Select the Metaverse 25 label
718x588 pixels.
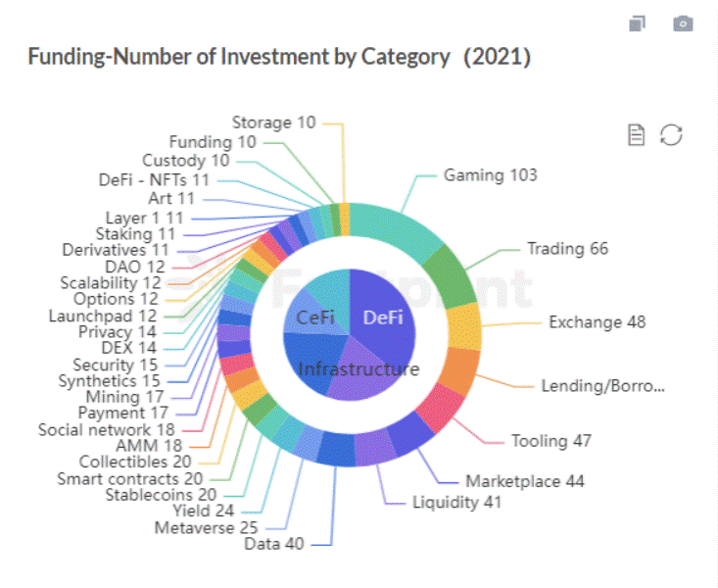tap(206, 527)
